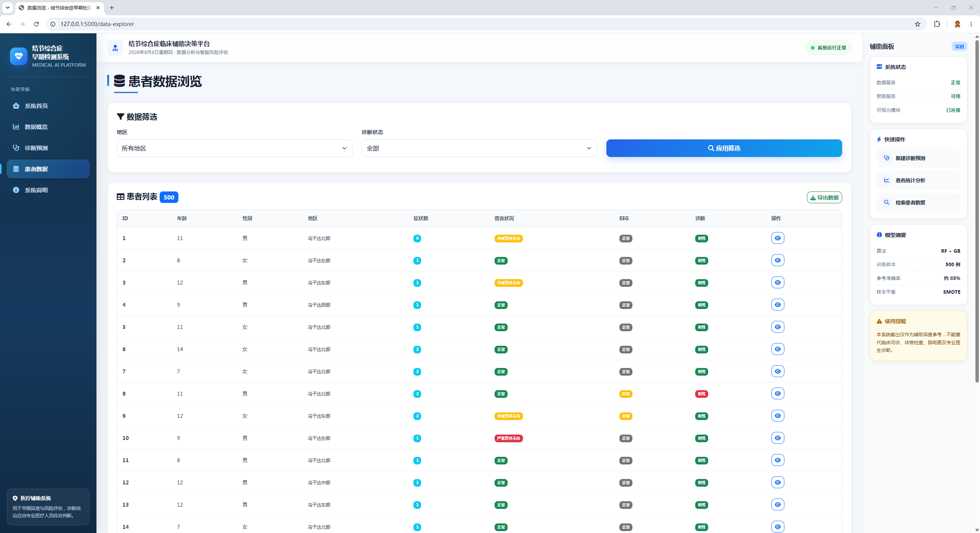Bookmark this page with the star icon
This screenshot has height=533, width=980.
tap(918, 24)
